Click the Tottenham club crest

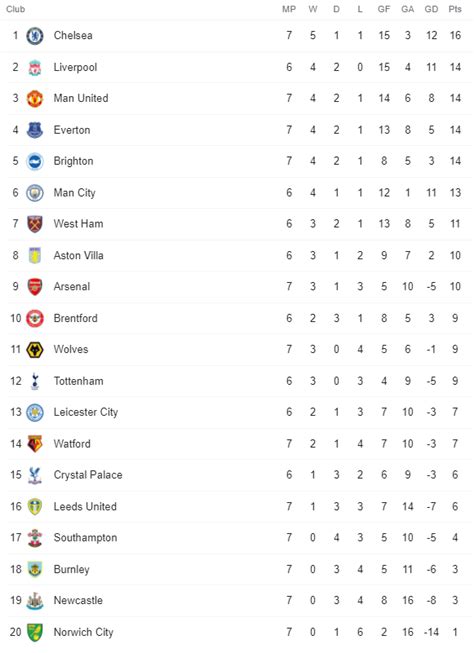tap(35, 381)
